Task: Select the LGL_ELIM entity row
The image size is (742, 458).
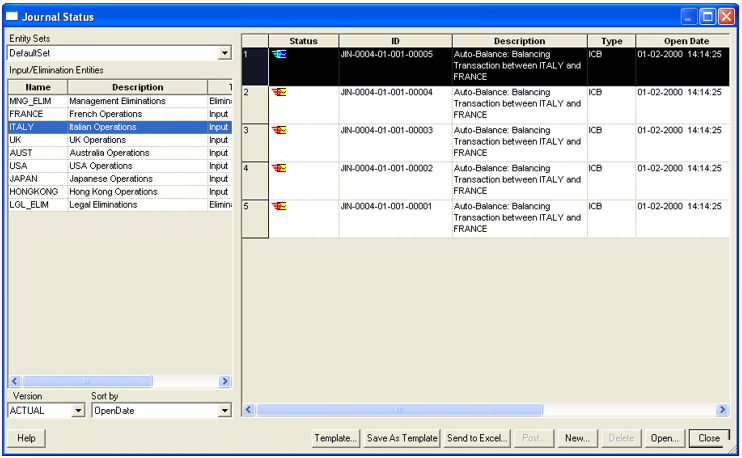Action: (120, 204)
